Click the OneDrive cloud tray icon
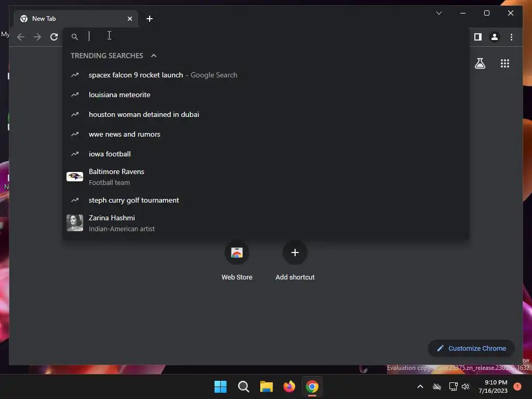The width and height of the screenshot is (532, 399). [437, 387]
